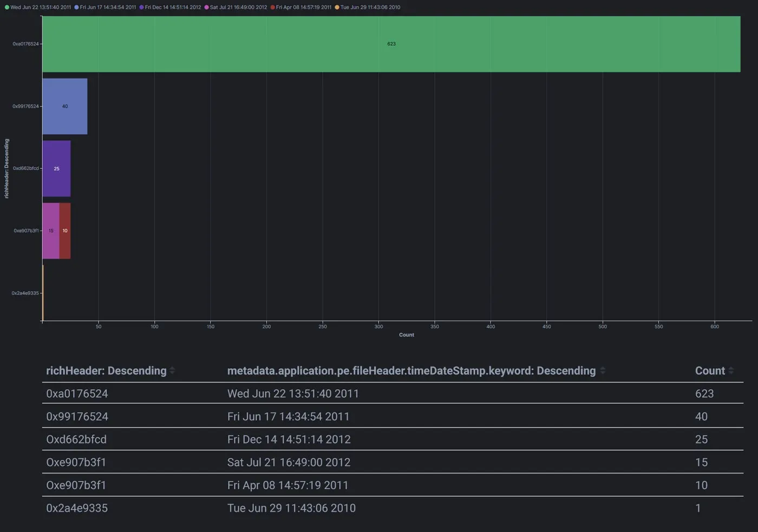
Task: Click the pink dot beside 'Sat Jul 21 16:49:00 2012'
Action: click(208, 7)
